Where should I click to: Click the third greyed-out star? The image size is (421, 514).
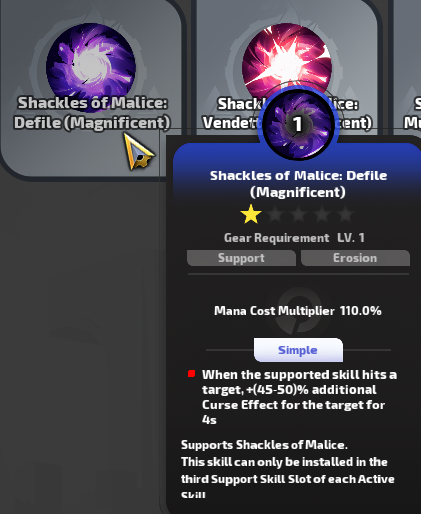[x=299, y=214]
